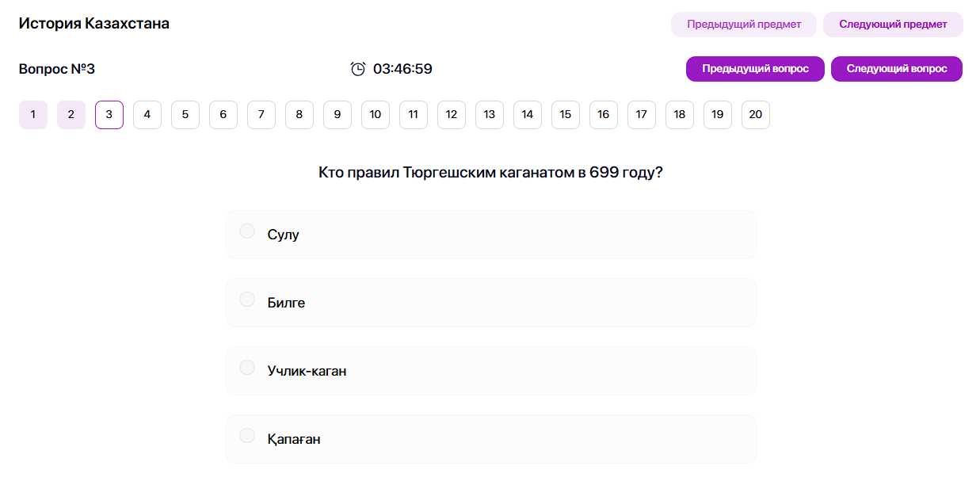Open question number 5
Viewport: 980px width, 485px height.
click(185, 114)
